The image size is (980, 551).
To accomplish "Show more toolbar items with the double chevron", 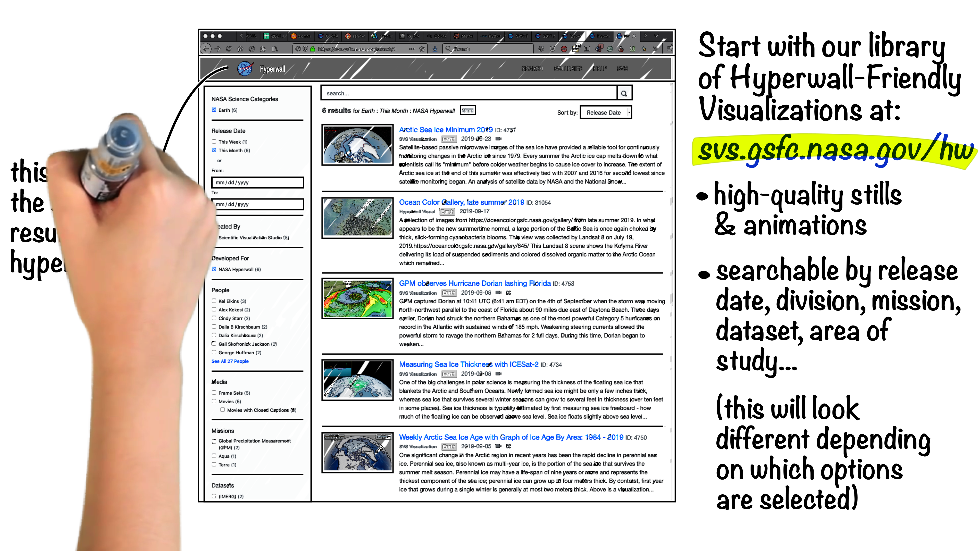I will coord(655,49).
